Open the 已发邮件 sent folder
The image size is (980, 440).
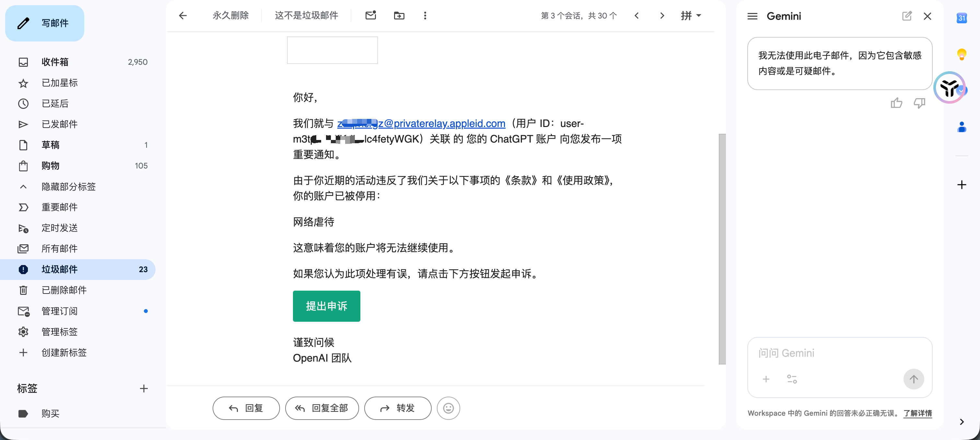click(77, 124)
